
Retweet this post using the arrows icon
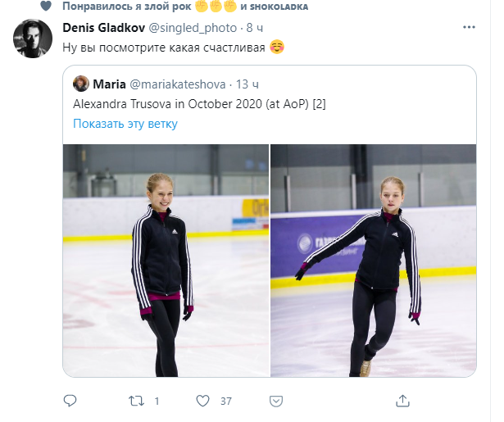[x=138, y=402]
